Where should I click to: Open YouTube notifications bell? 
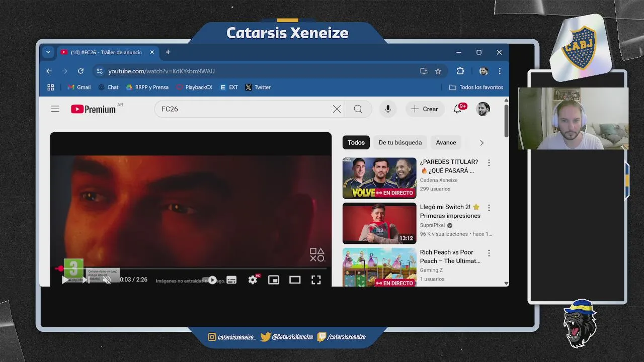(x=458, y=109)
